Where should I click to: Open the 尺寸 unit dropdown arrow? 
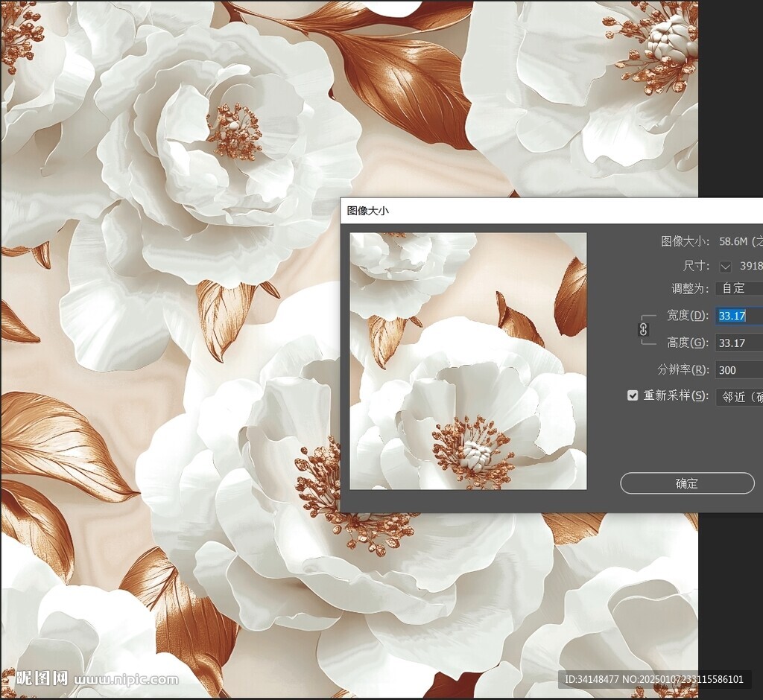click(726, 266)
